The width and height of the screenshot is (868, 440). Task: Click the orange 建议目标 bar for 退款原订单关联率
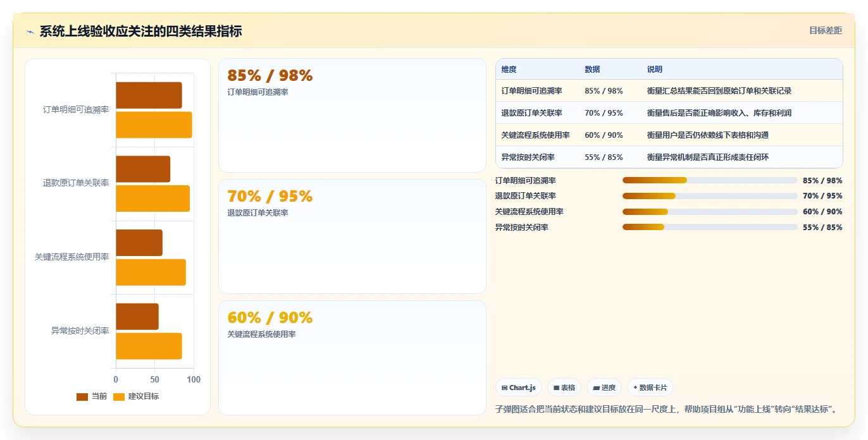point(152,199)
